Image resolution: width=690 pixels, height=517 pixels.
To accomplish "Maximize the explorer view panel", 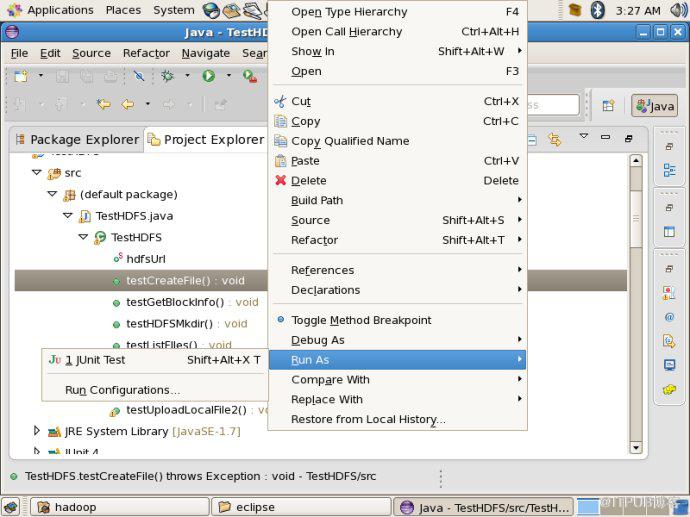I will (x=628, y=139).
